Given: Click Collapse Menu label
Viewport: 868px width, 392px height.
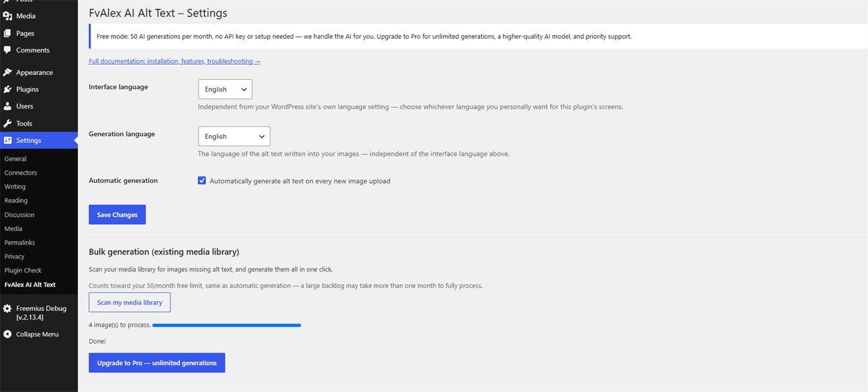Looking at the screenshot, I should (x=37, y=334).
